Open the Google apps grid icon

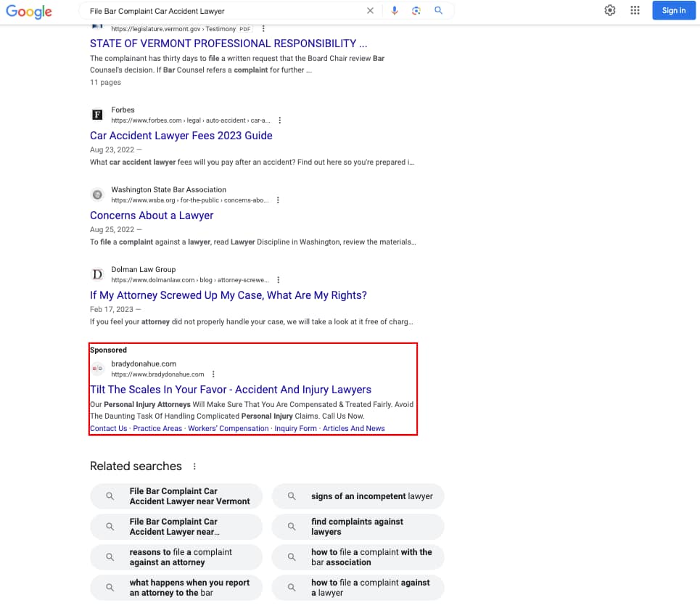tap(635, 10)
